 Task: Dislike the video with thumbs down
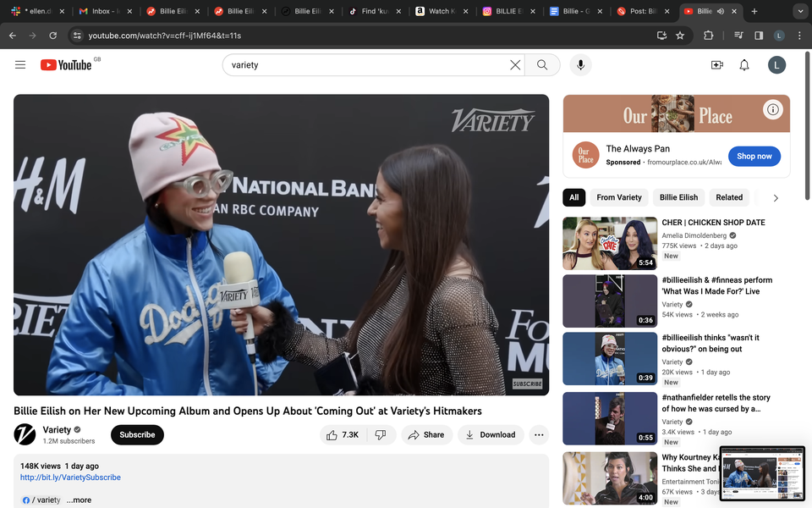point(381,435)
